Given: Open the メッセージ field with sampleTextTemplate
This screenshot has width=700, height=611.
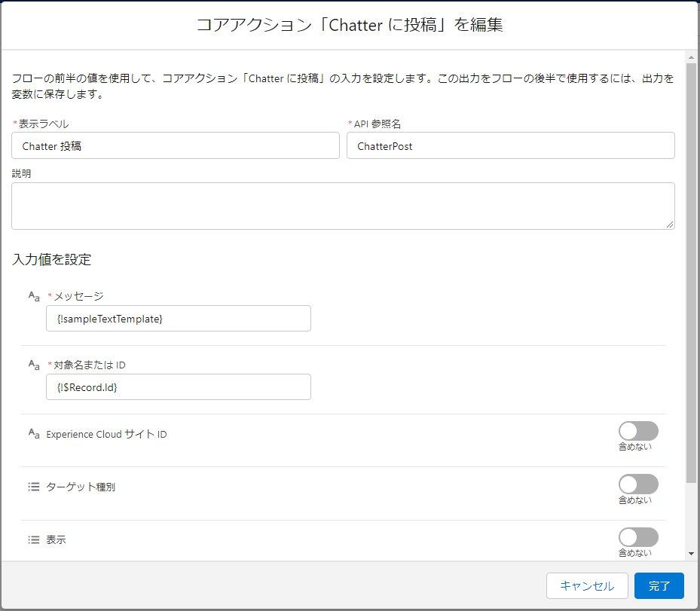Looking at the screenshot, I should 179,318.
